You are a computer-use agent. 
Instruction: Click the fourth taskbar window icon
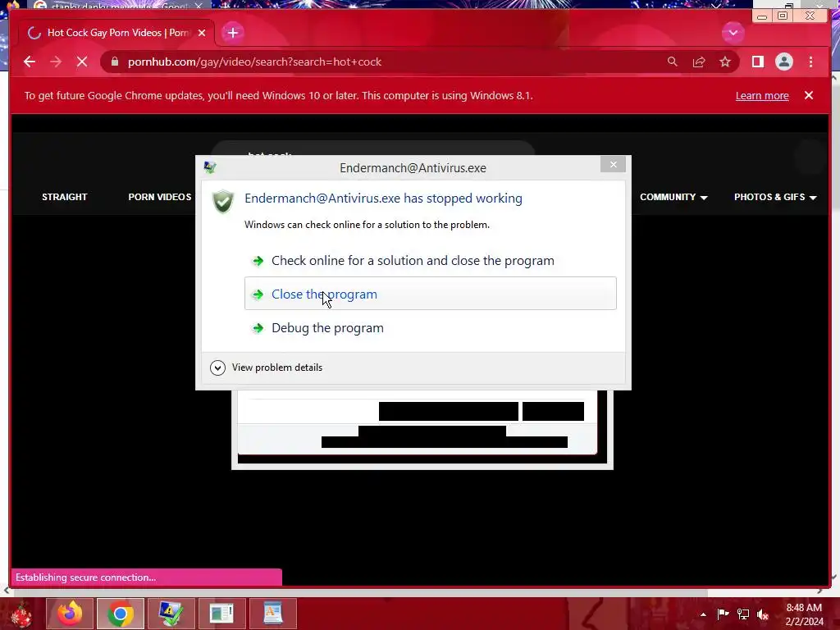221,614
